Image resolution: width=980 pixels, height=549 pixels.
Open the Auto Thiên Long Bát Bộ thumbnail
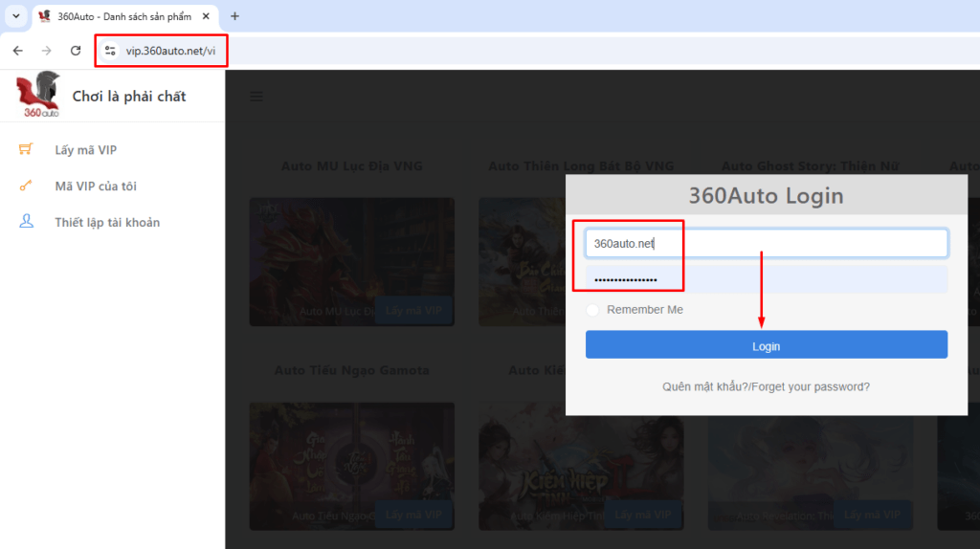tap(522, 262)
